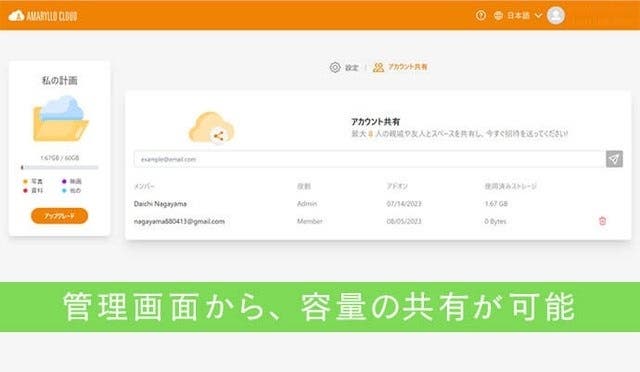Open the user profile avatar
Image resolution: width=640 pixels, height=372 pixels.
tap(556, 16)
